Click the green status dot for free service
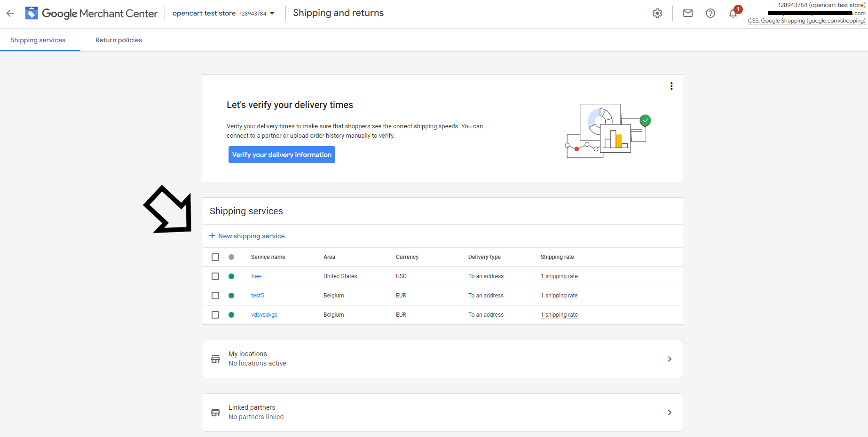The height and width of the screenshot is (437, 868). [231, 276]
